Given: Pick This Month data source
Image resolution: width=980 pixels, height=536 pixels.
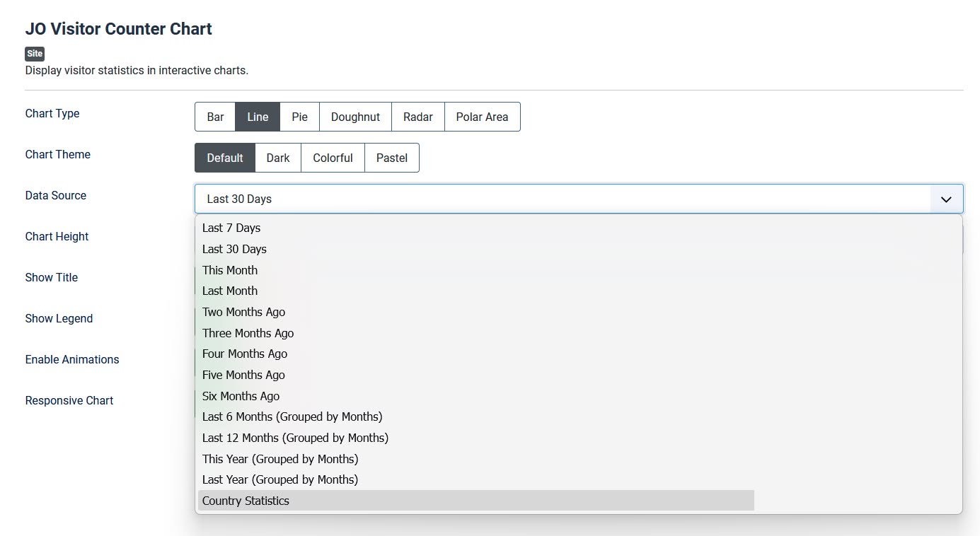Looking at the screenshot, I should pyautogui.click(x=230, y=270).
